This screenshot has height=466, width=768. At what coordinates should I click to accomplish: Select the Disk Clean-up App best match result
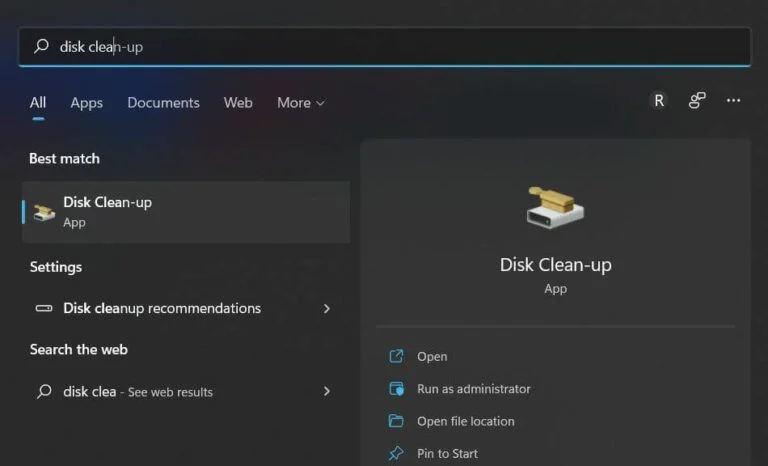pos(186,212)
